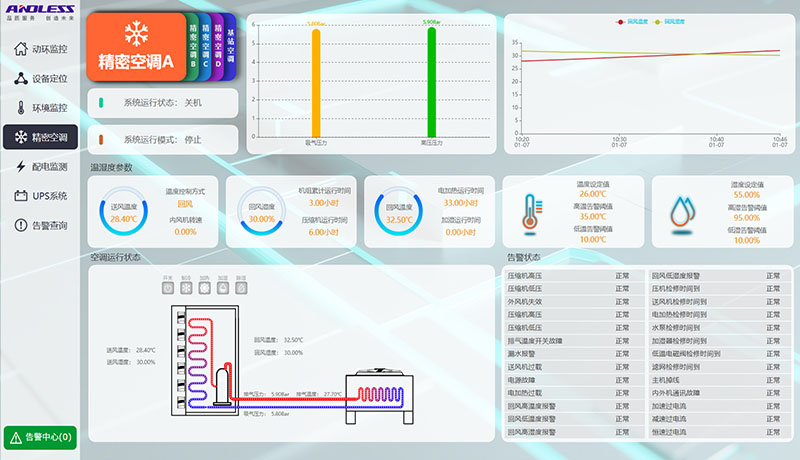This screenshot has height=460, width=800.
Task: Open the UPS系统 sidebar item
Action: click(40, 196)
